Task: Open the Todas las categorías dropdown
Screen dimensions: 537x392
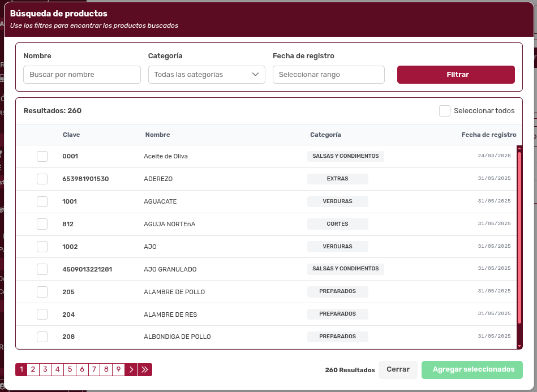Action: [x=207, y=75]
